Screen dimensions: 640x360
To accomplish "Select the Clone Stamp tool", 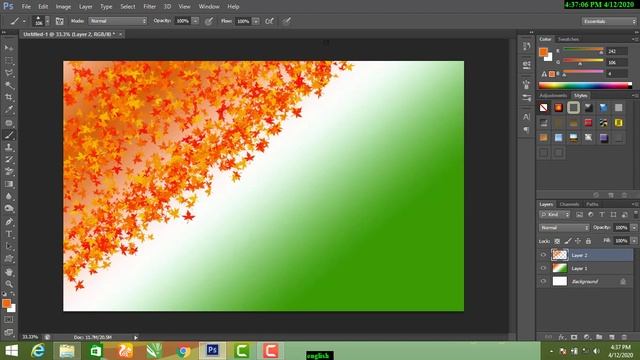I will point(9,147).
